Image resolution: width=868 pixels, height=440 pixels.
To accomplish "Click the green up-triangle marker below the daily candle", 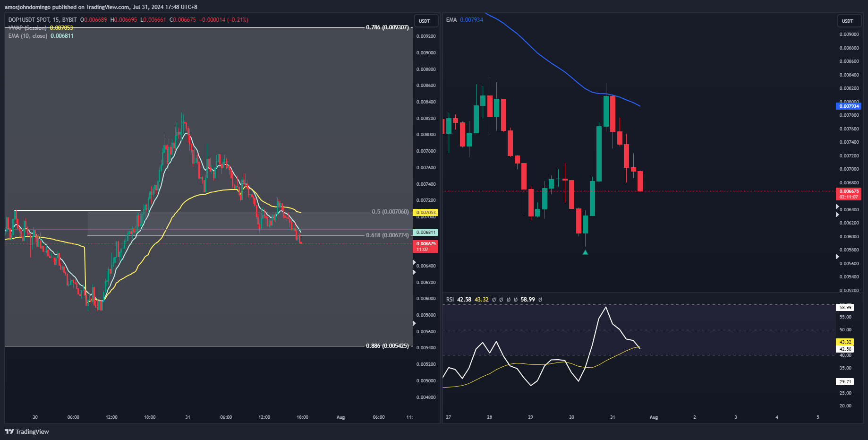I will coord(585,252).
